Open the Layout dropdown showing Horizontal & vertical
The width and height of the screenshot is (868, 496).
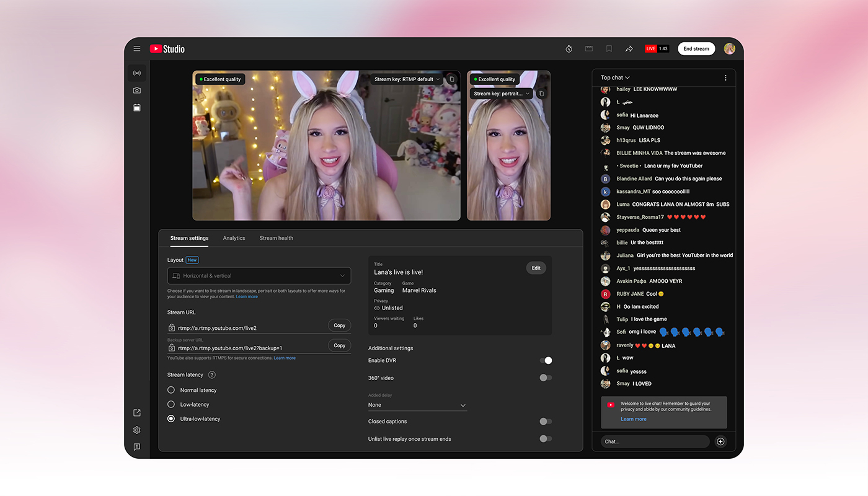(259, 275)
